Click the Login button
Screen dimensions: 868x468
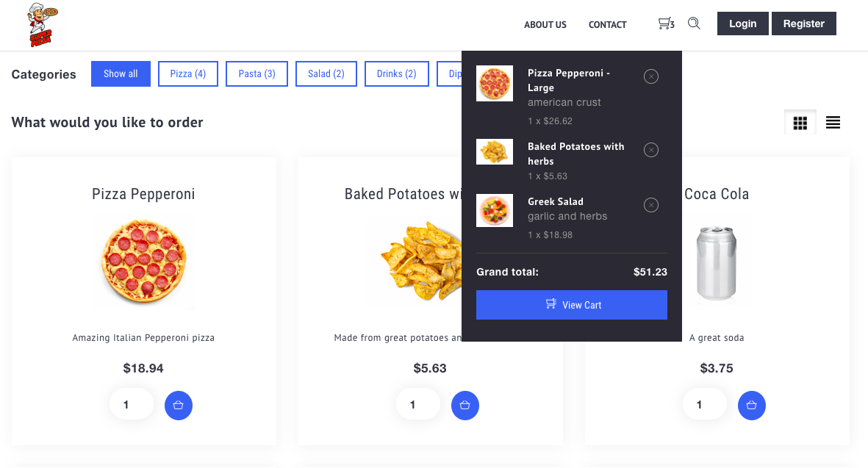pyautogui.click(x=743, y=24)
